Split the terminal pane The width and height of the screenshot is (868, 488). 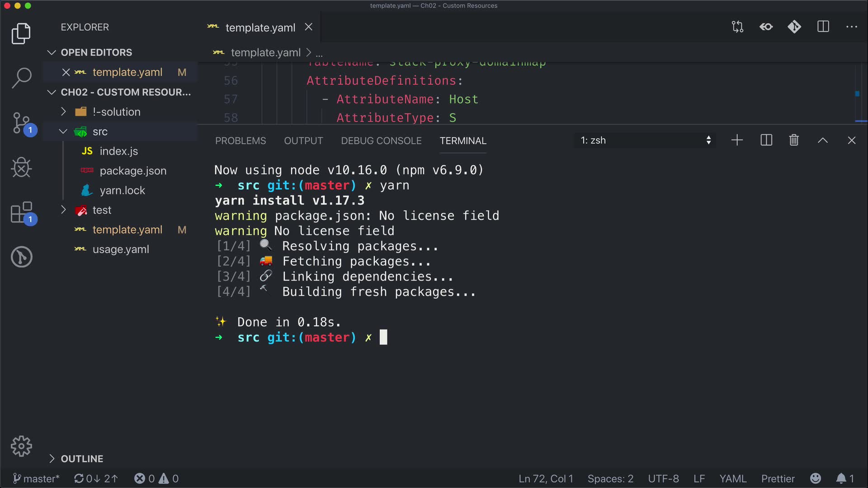click(x=766, y=141)
